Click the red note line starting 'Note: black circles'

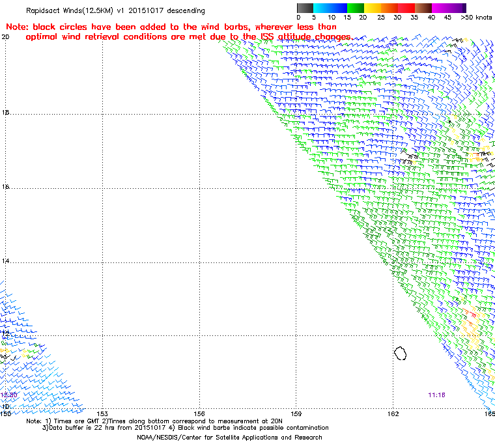(x=171, y=27)
